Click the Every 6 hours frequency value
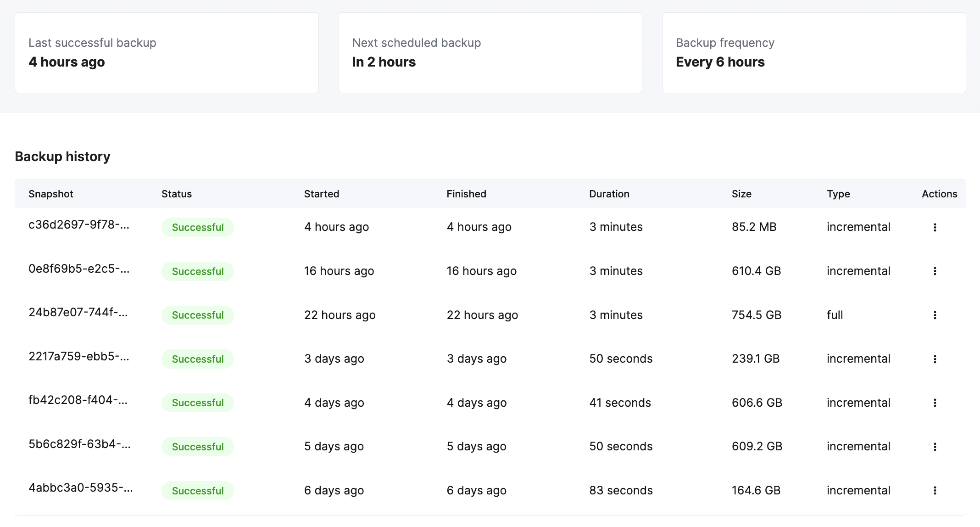The width and height of the screenshot is (980, 527). point(720,62)
